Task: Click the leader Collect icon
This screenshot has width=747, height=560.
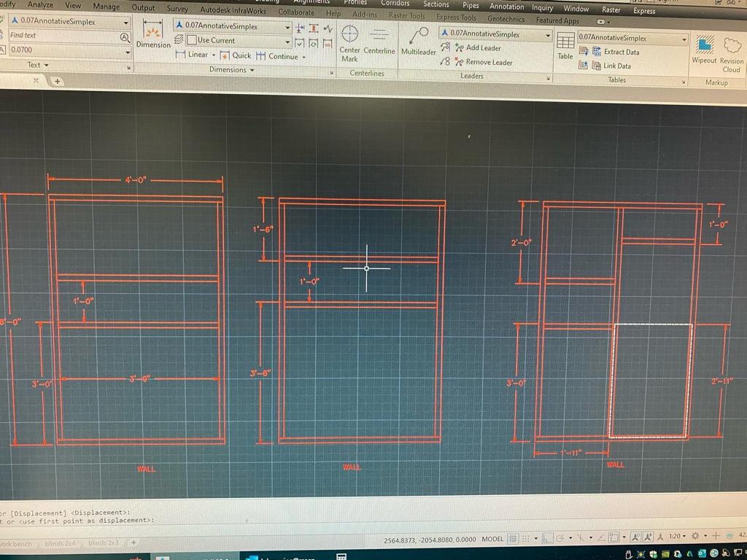Action: 445,61
